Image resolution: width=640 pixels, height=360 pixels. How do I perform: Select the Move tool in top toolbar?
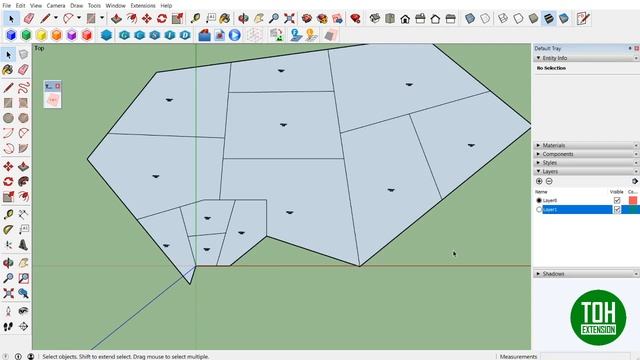[147, 18]
